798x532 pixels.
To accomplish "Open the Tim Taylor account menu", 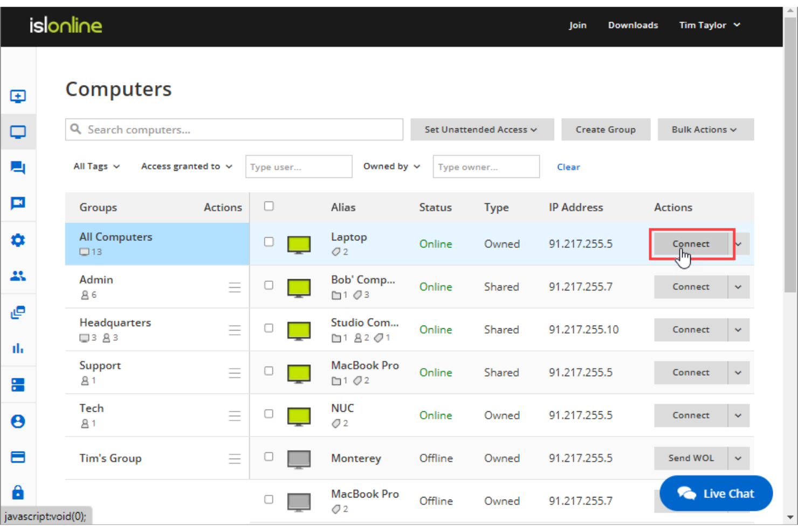I will (710, 25).
